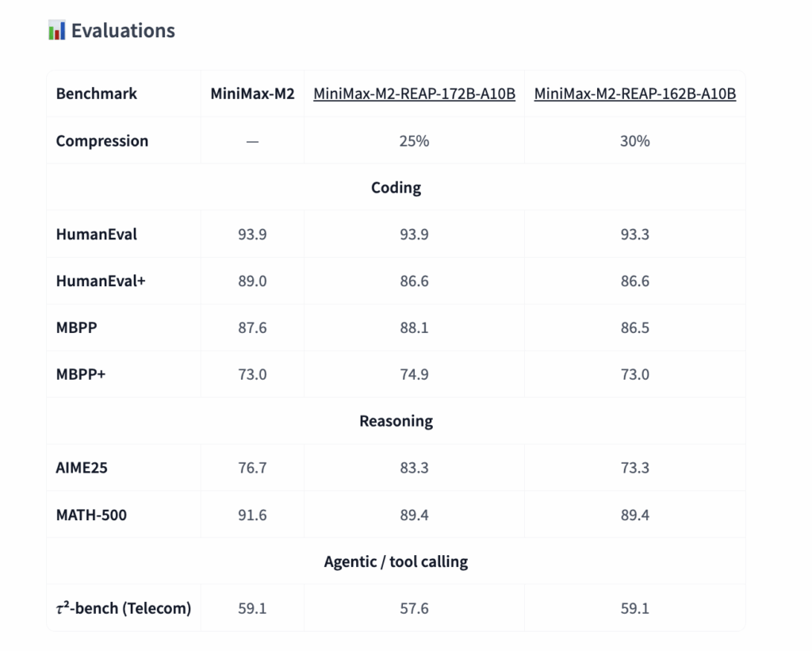Select the HumanEval+ row label
The image size is (812, 651).
(x=101, y=281)
